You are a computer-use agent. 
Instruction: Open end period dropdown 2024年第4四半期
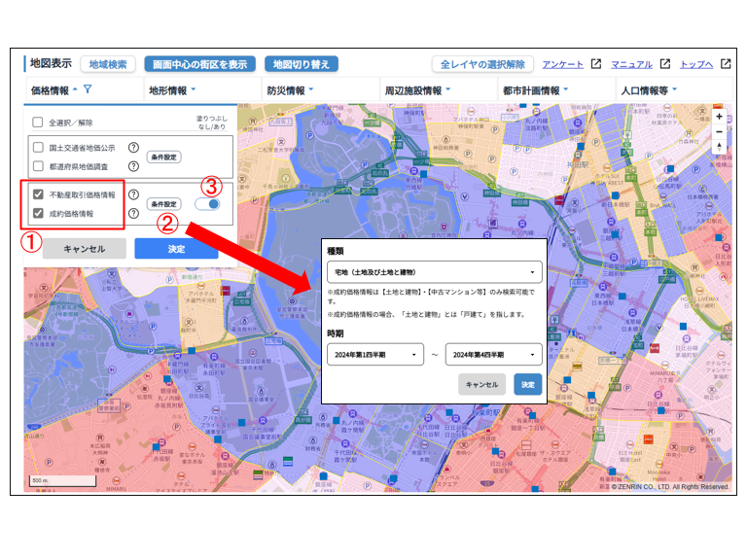click(493, 355)
